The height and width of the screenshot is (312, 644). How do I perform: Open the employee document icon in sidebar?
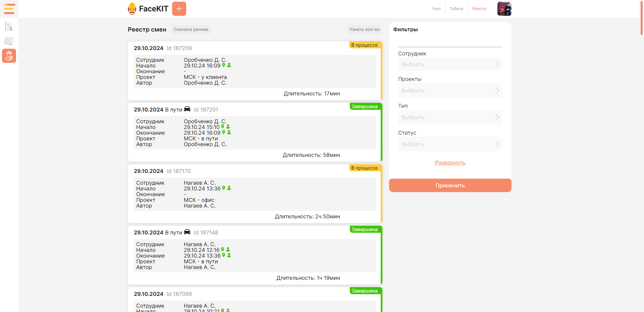[9, 27]
